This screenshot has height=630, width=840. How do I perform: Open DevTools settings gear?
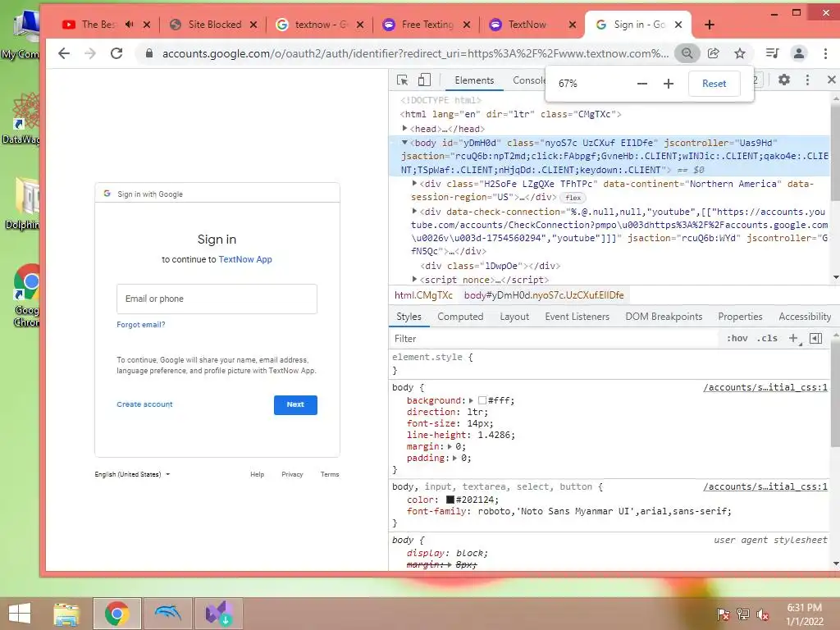[x=783, y=80]
